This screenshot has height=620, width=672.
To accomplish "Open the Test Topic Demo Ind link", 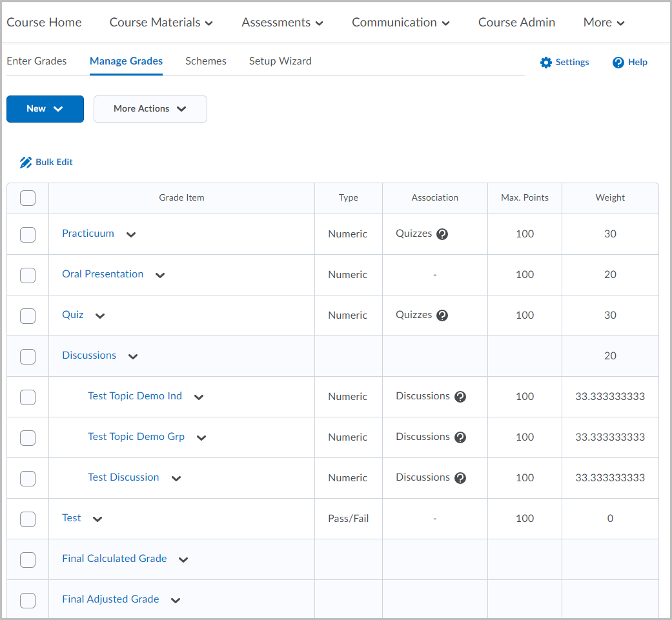I will (x=135, y=396).
